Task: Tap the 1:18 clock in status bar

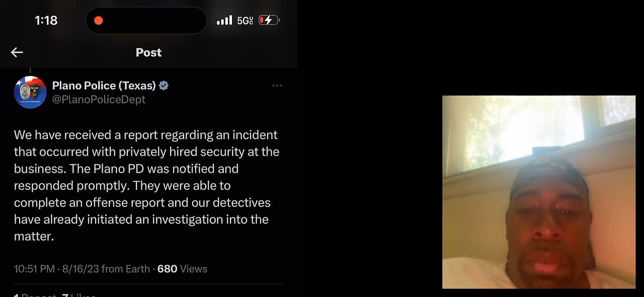Action: 46,20
